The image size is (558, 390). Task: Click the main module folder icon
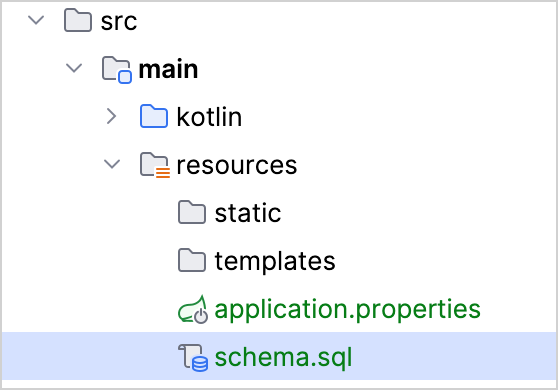117,70
